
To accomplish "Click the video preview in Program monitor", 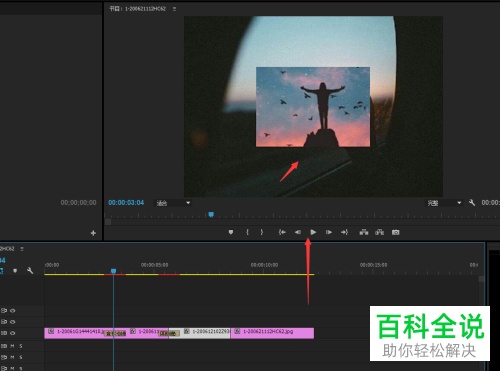I will tap(313, 106).
